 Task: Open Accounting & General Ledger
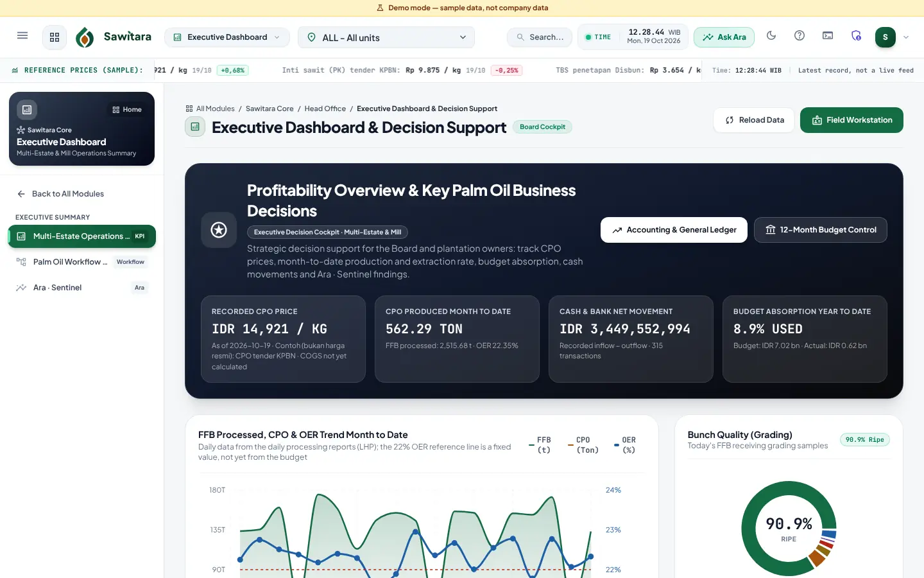pyautogui.click(x=674, y=230)
